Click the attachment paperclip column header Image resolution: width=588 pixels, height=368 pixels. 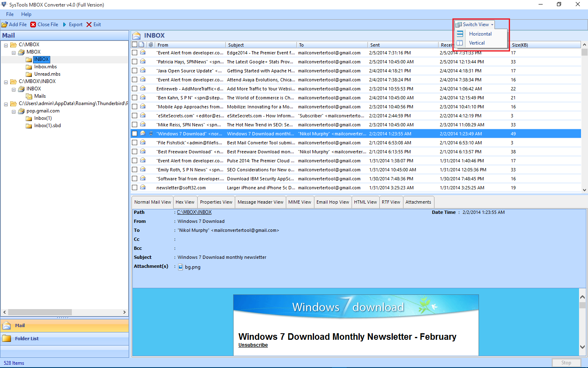coord(151,45)
